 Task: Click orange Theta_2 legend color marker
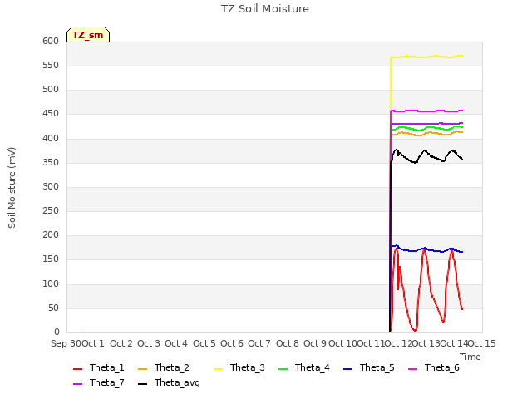[142, 369]
